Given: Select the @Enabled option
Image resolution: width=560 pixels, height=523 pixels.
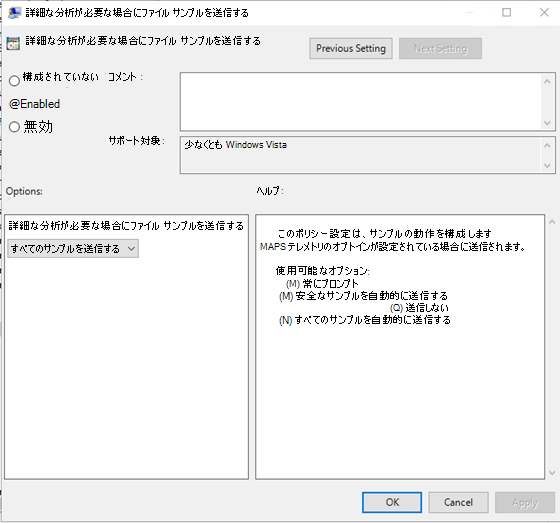Looking at the screenshot, I should (34, 104).
